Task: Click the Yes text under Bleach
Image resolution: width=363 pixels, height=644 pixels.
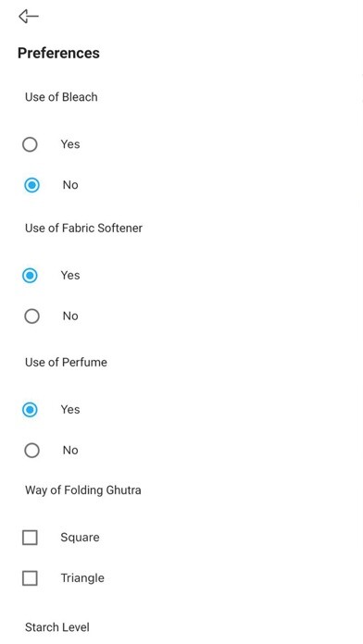Action: click(x=70, y=144)
